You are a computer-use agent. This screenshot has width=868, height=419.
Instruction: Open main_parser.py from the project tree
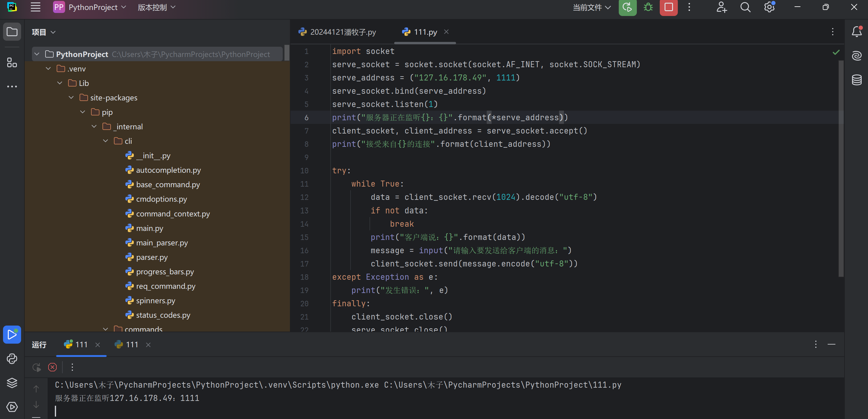(x=162, y=243)
